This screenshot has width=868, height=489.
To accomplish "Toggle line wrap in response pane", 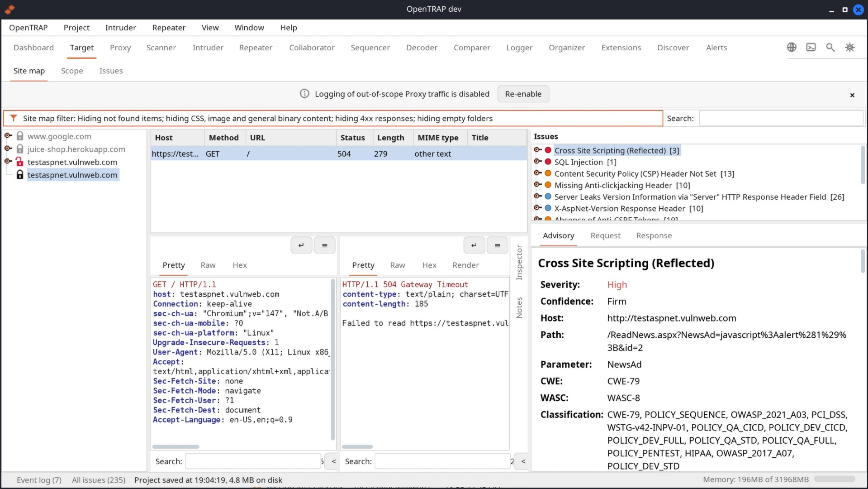I will 474,245.
